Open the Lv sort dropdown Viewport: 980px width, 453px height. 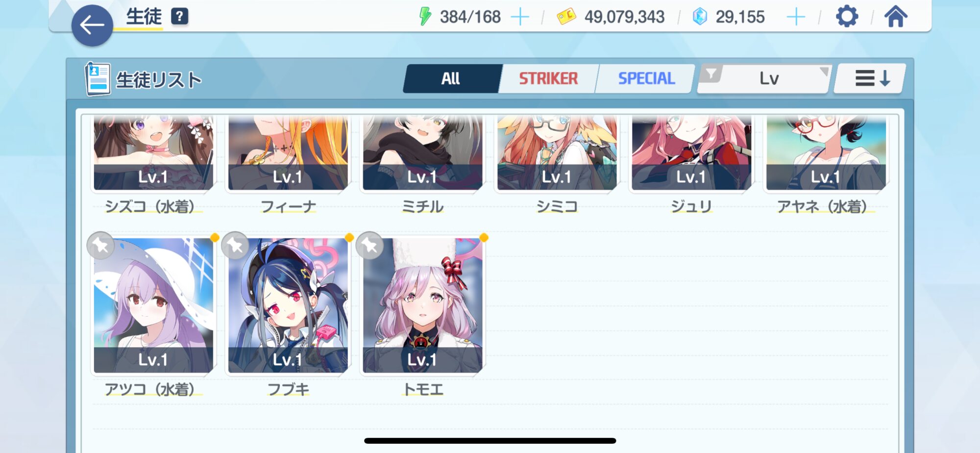769,78
